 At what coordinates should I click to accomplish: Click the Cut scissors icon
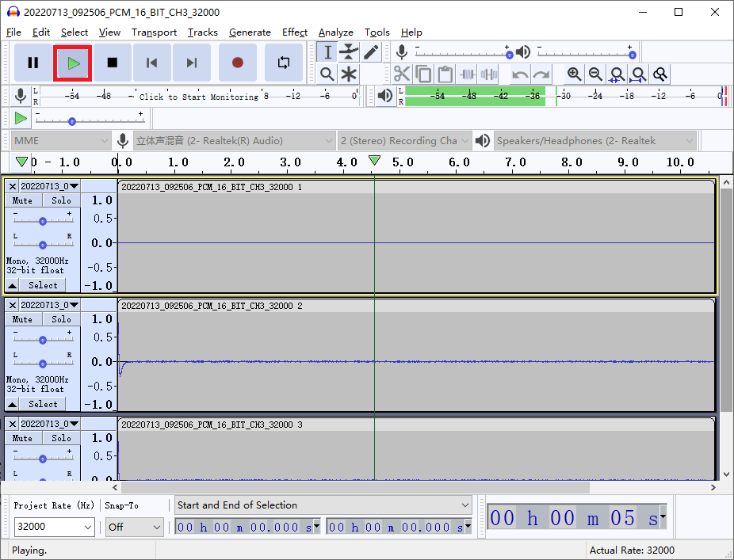[403, 74]
